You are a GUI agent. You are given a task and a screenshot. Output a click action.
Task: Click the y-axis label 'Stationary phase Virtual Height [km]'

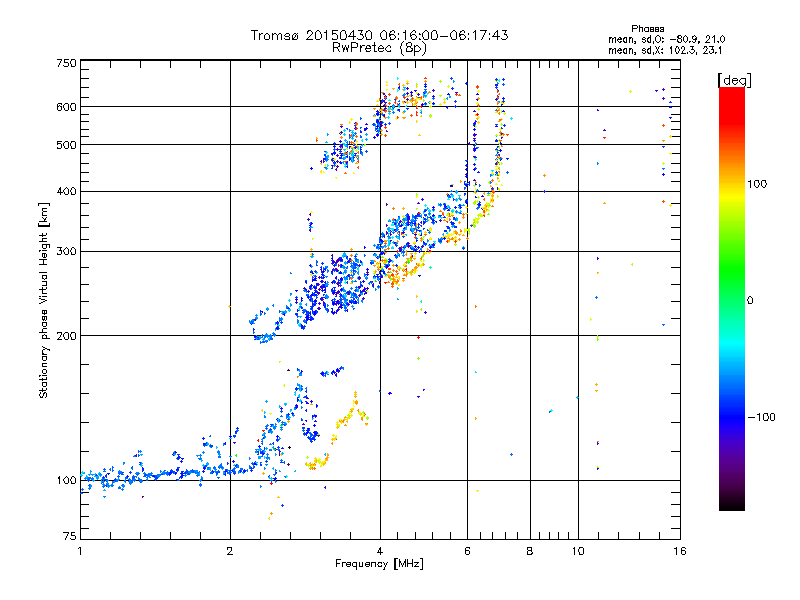(44, 300)
